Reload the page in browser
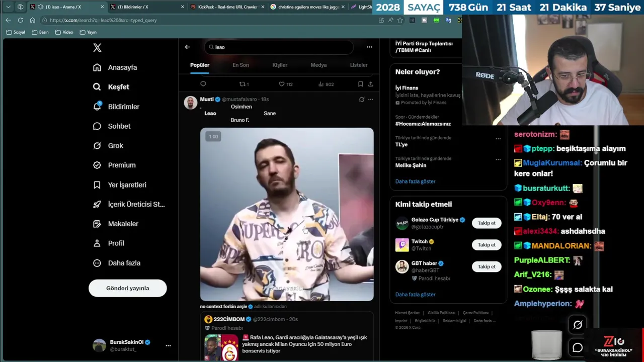This screenshot has height=362, width=644. (x=20, y=20)
